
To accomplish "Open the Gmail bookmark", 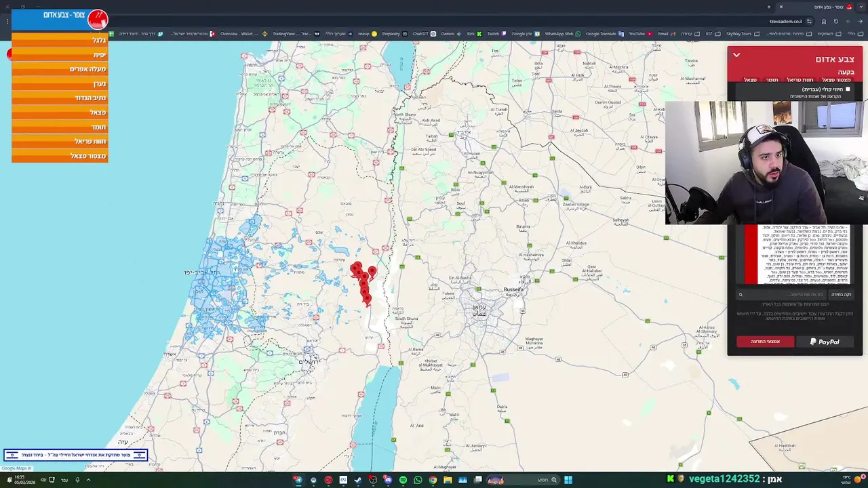I will coord(666,34).
